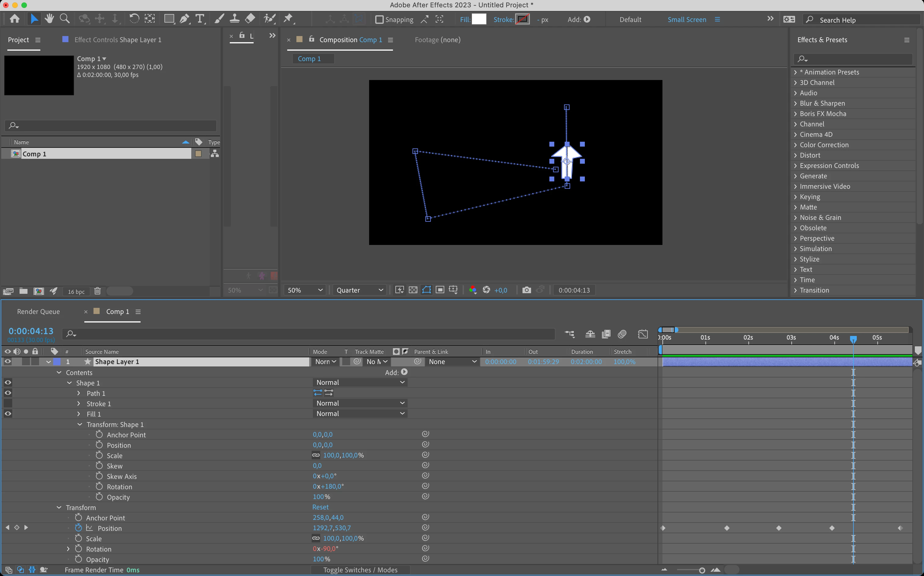
Task: Open the Quarter resolution dropdown
Action: pyautogui.click(x=359, y=290)
